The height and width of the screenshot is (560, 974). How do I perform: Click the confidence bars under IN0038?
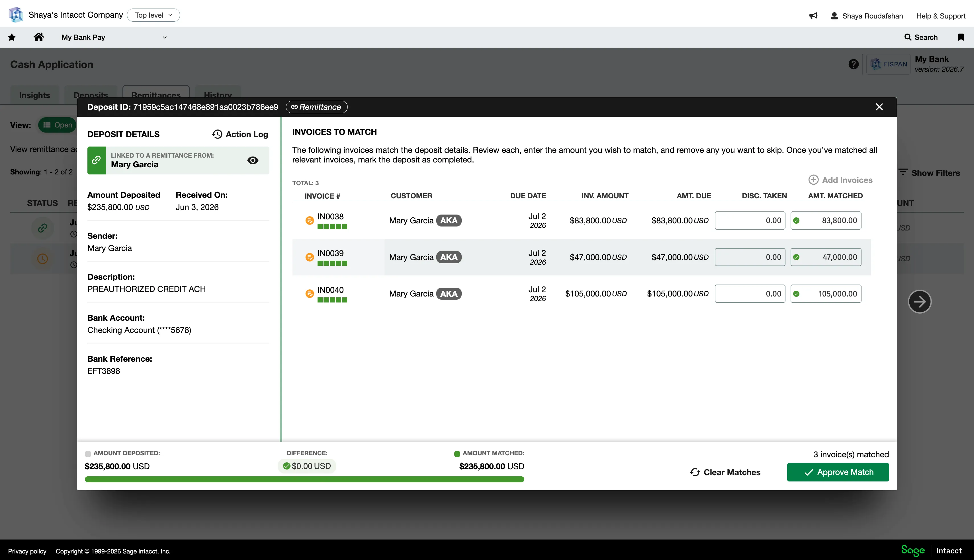pos(332,227)
